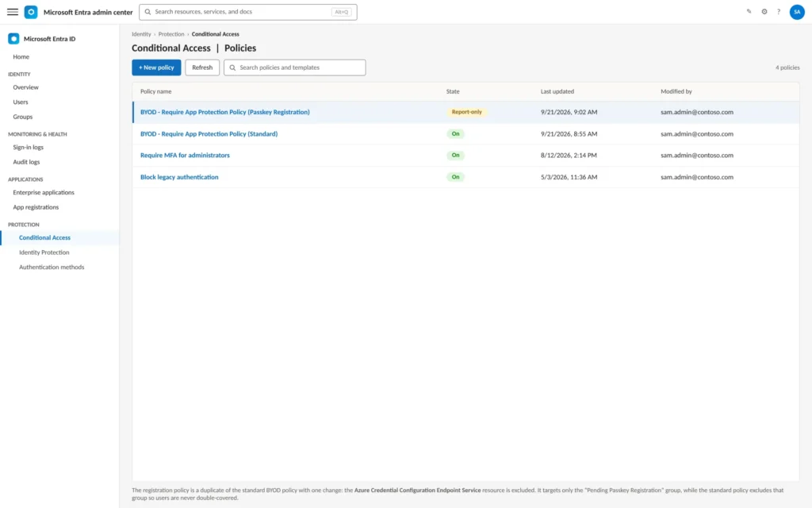
Task: Open App registrations
Action: [x=36, y=207]
